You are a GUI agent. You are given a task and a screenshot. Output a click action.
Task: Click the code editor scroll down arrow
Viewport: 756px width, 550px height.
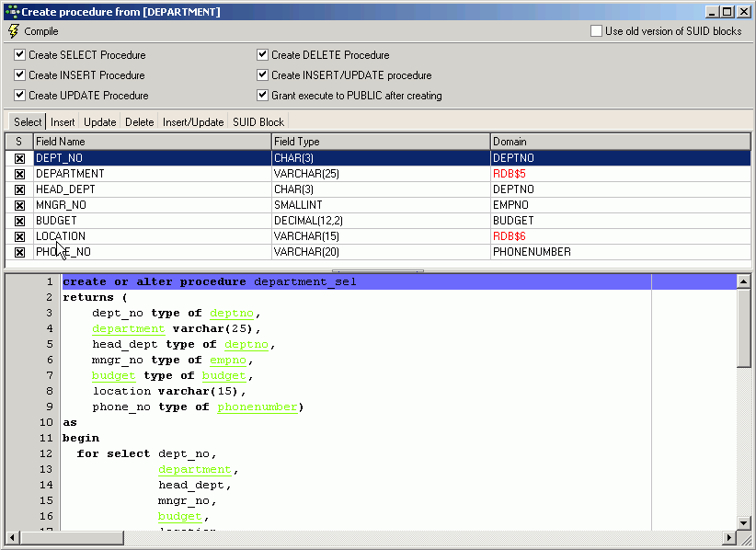click(x=743, y=523)
